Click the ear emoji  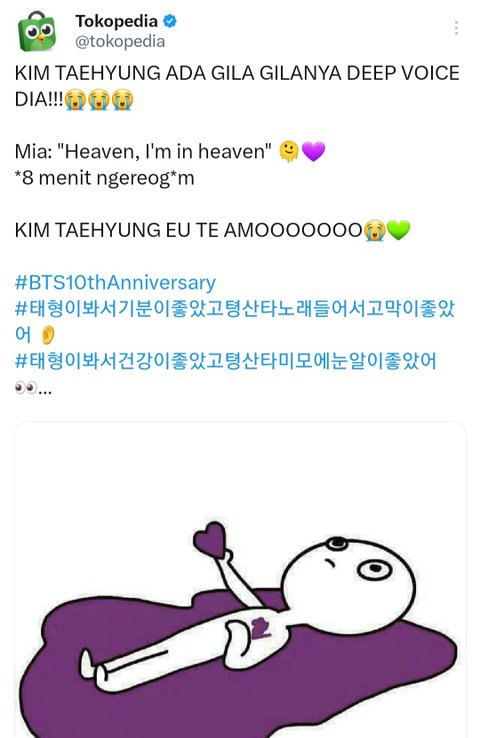tap(48, 335)
